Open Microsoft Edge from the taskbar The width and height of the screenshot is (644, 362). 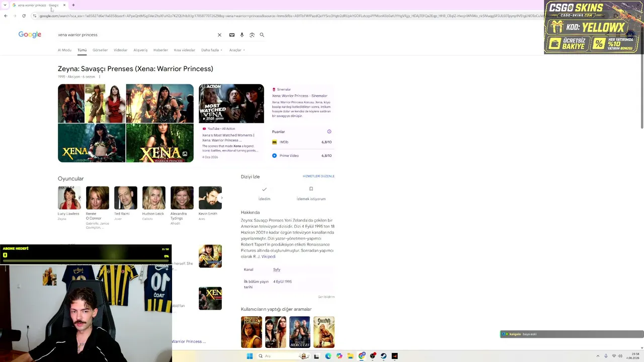(x=328, y=356)
